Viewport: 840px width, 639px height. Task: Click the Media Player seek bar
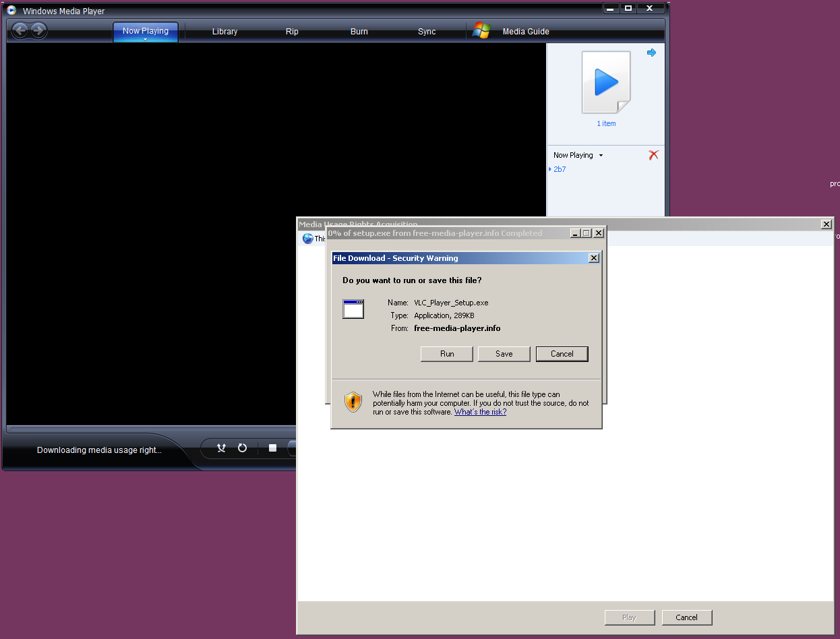pos(152,429)
